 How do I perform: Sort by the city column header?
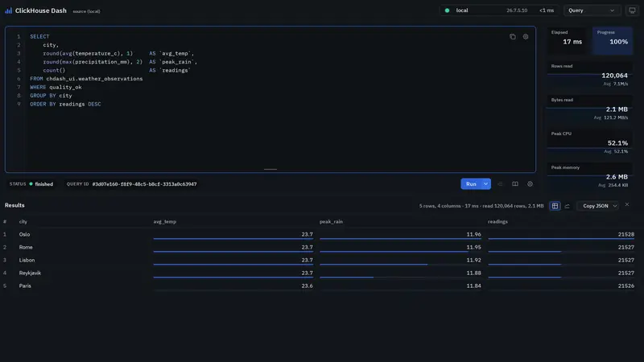pyautogui.click(x=23, y=222)
